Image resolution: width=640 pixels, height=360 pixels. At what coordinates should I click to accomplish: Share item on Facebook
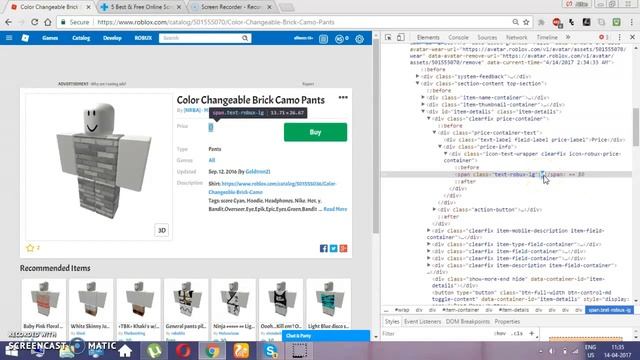click(x=324, y=248)
